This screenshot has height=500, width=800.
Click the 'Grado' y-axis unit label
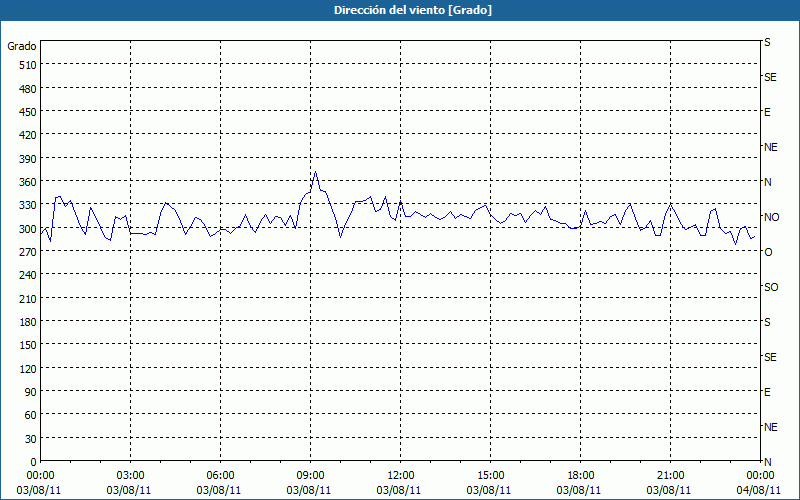point(22,46)
